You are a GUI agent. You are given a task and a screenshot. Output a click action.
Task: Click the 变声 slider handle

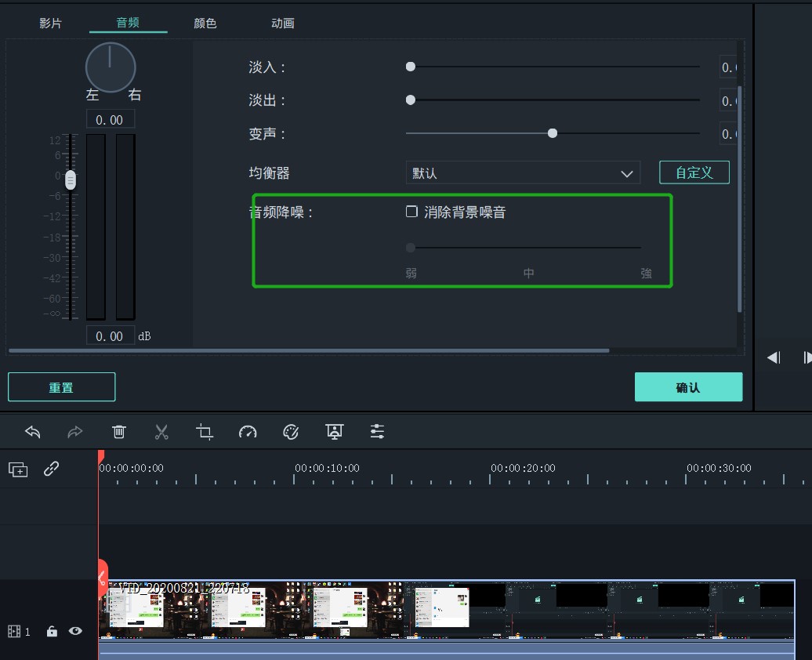[553, 133]
